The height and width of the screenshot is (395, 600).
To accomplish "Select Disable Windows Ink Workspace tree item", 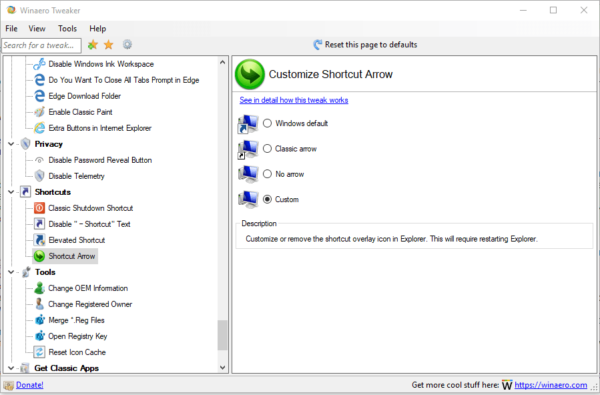I will click(x=101, y=64).
